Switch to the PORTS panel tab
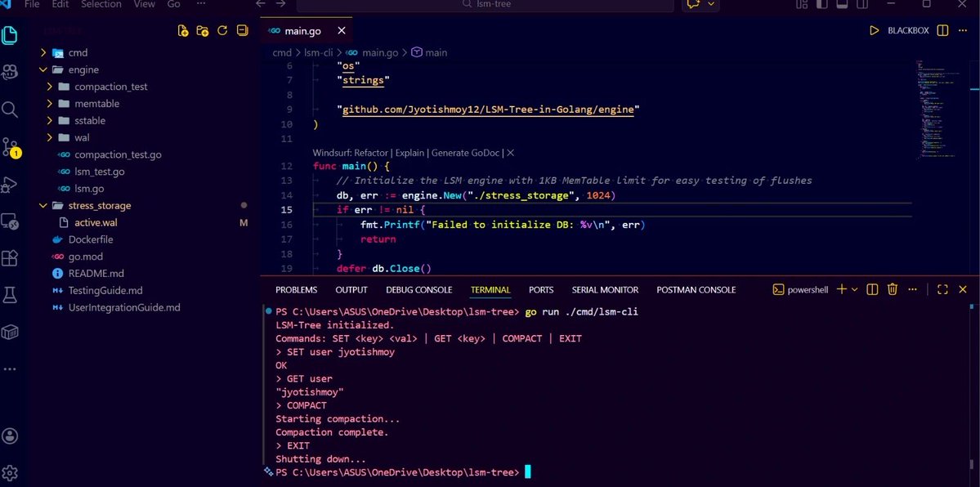Image resolution: width=980 pixels, height=487 pixels. coord(541,289)
